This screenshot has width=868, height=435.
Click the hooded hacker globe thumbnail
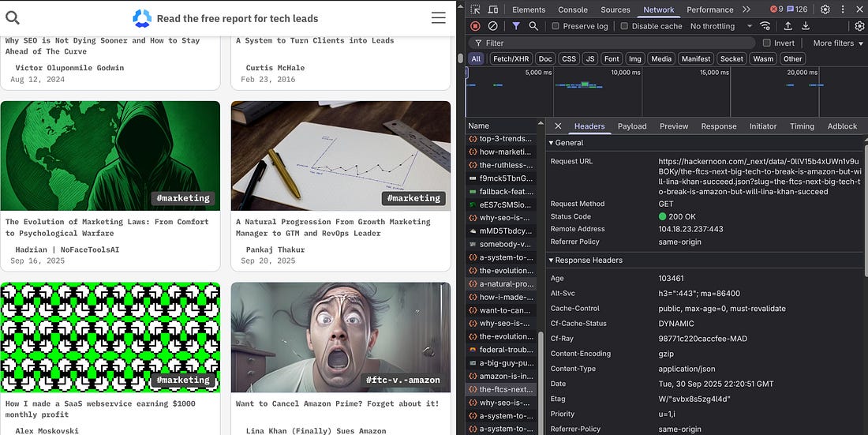click(110, 156)
